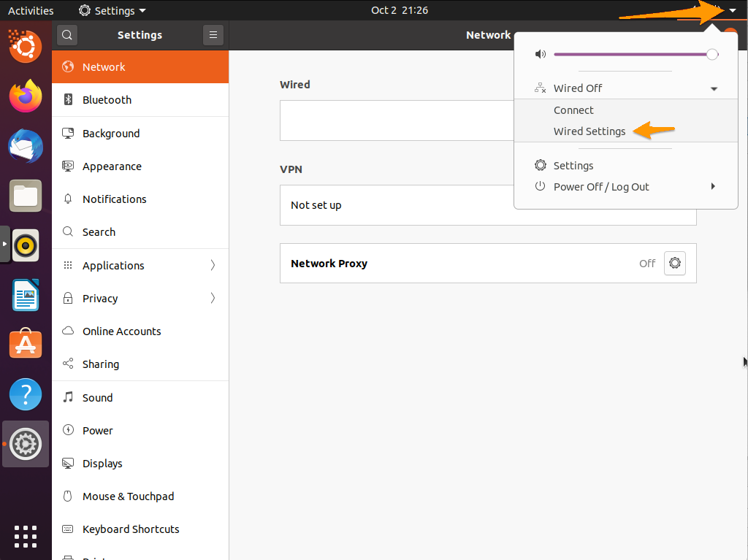Click the Sound note icon

tap(68, 397)
